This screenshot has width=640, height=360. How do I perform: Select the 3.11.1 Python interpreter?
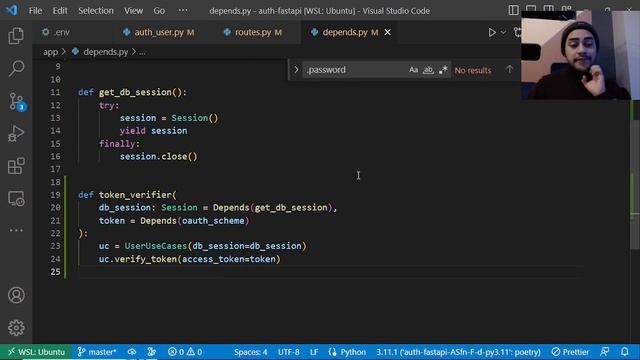(458, 352)
